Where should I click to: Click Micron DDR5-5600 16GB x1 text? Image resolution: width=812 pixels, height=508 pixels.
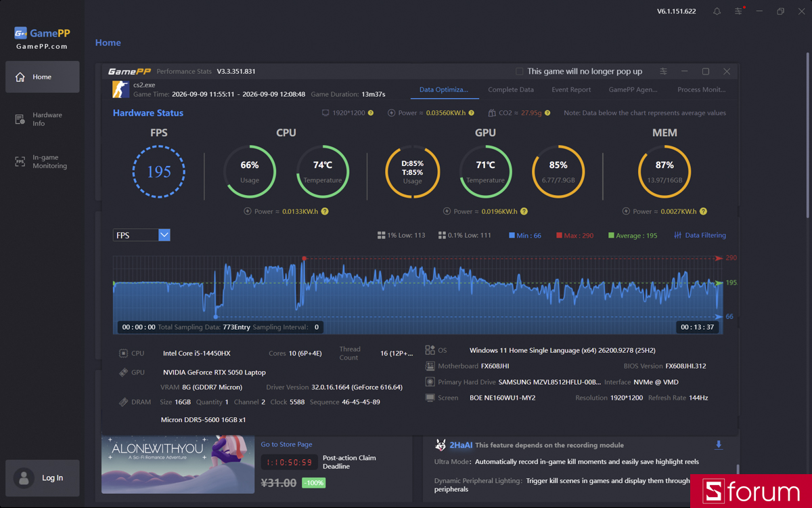click(x=204, y=420)
